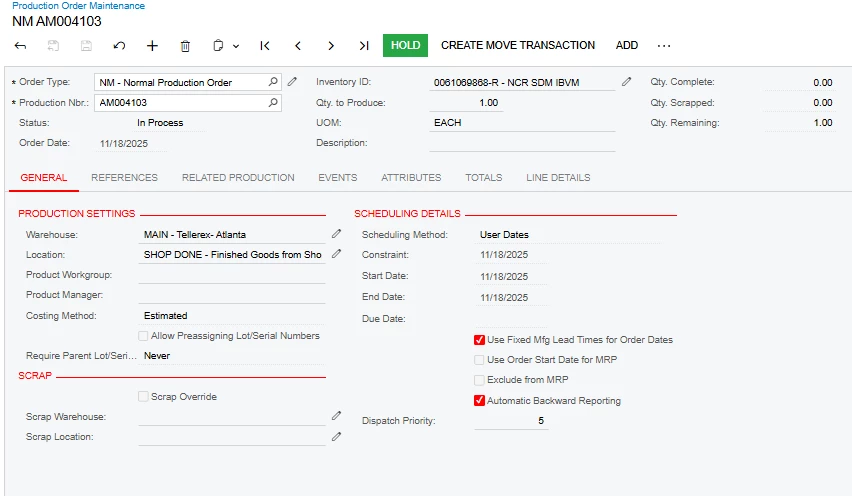Switch to the Line Details tab

point(558,178)
